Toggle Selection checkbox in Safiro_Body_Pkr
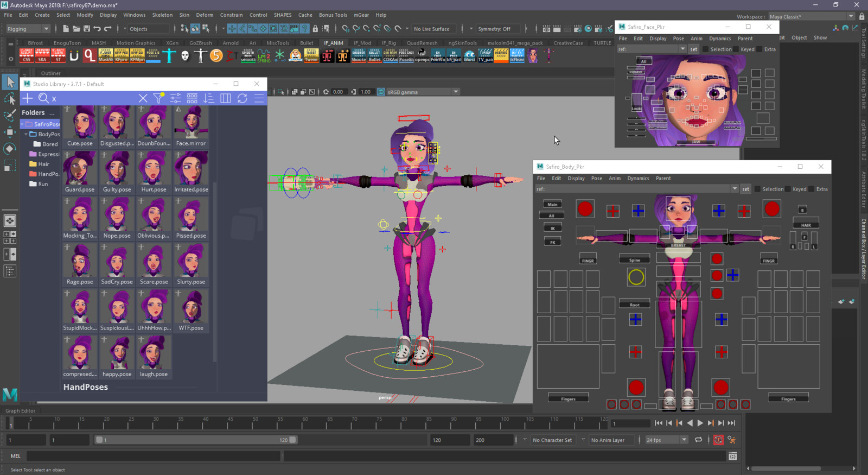 click(x=757, y=189)
